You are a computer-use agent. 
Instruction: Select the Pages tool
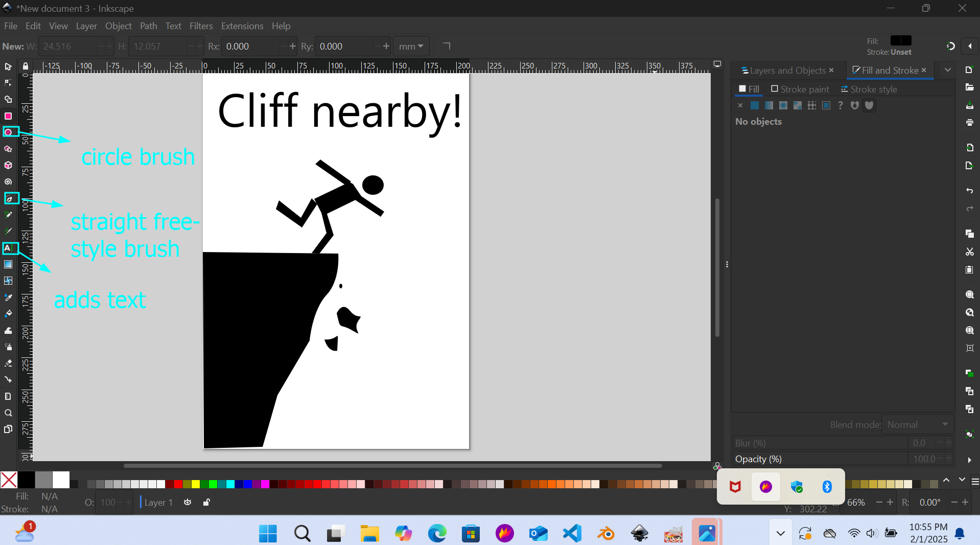coord(8,429)
